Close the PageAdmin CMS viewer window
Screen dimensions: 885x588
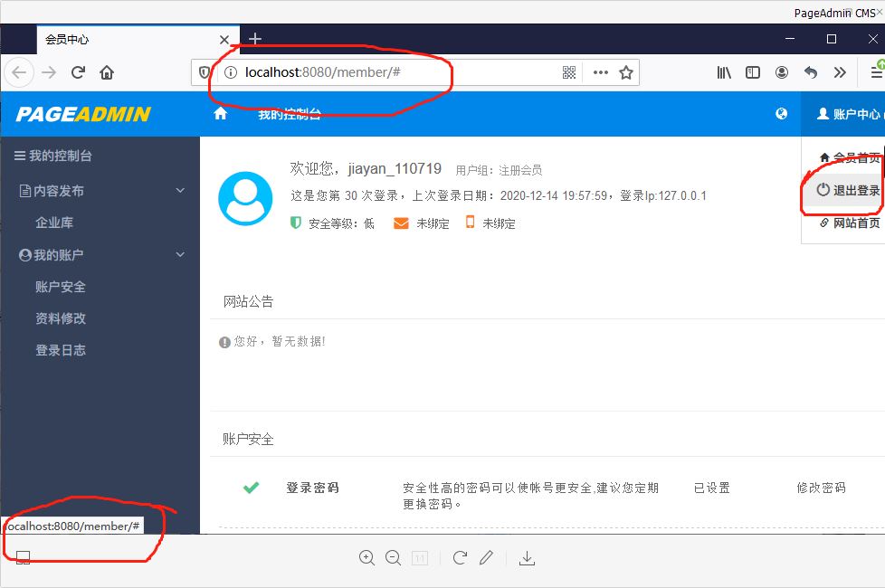click(880, 13)
